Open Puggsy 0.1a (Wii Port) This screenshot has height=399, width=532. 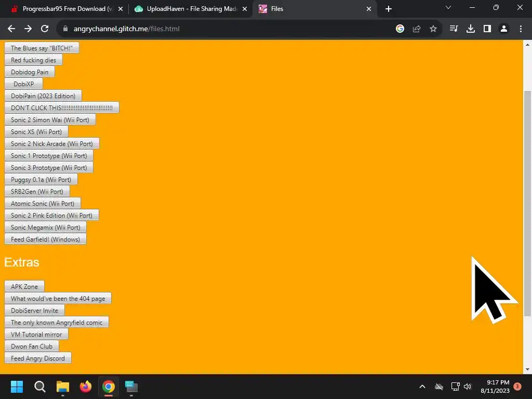41,179
